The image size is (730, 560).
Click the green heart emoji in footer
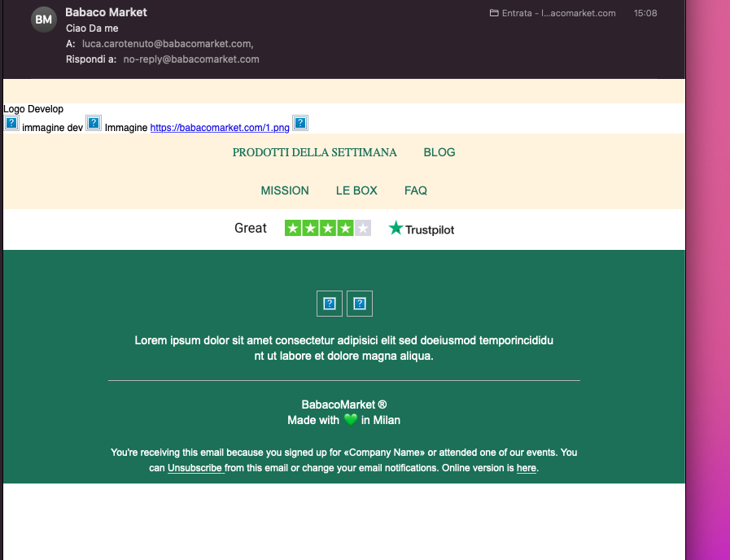[x=350, y=420]
